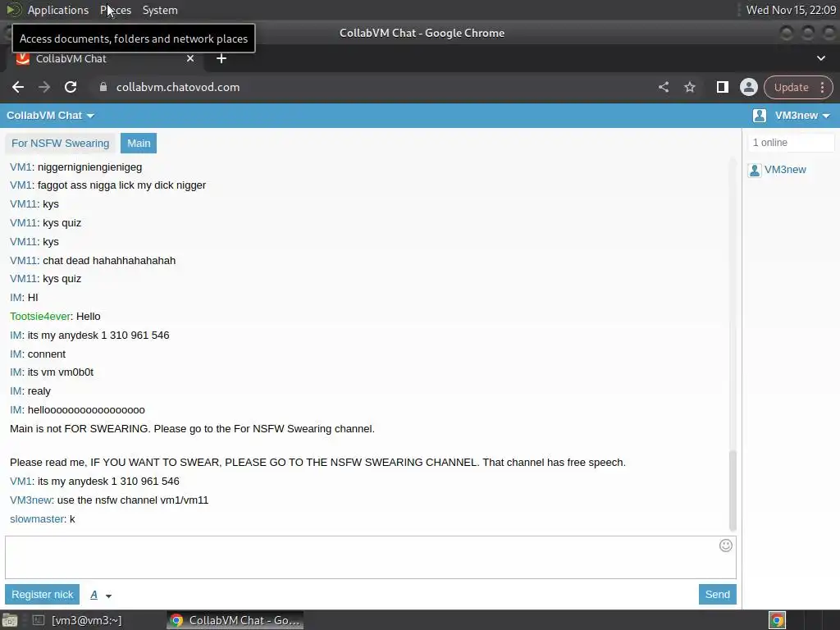Click the forward navigation arrow

click(44, 87)
